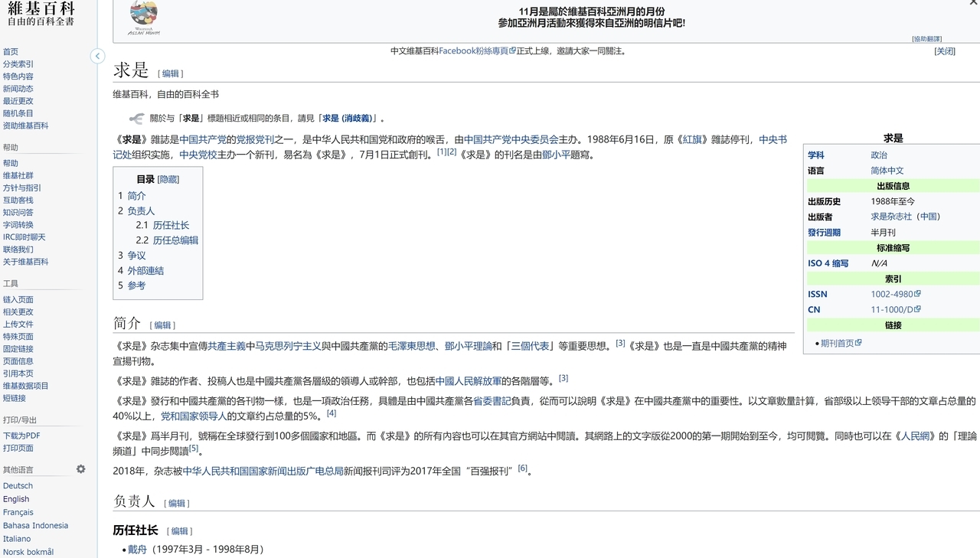Hide the table of contents via 隐藏
Viewport: 980px width, 558px height.
click(168, 179)
